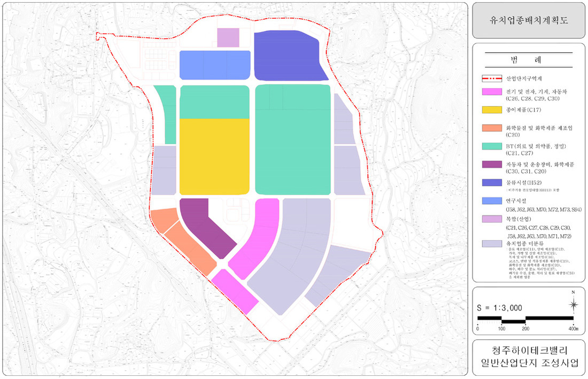Select the large yellow paper-products block on map
Viewport: 588px width, 379px height.
[215, 156]
